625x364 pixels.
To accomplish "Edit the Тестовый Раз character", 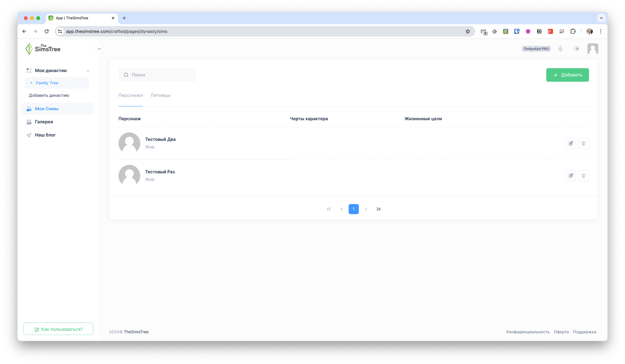I will click(570, 176).
